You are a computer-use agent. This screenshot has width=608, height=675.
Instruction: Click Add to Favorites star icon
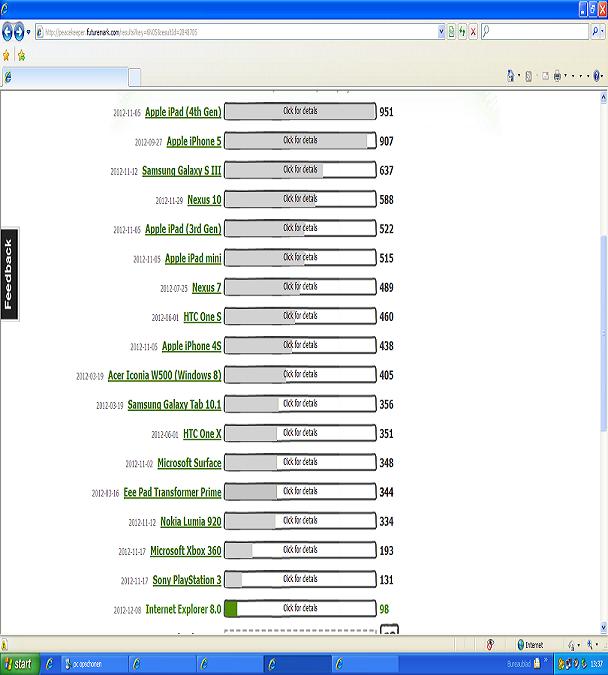[22, 56]
